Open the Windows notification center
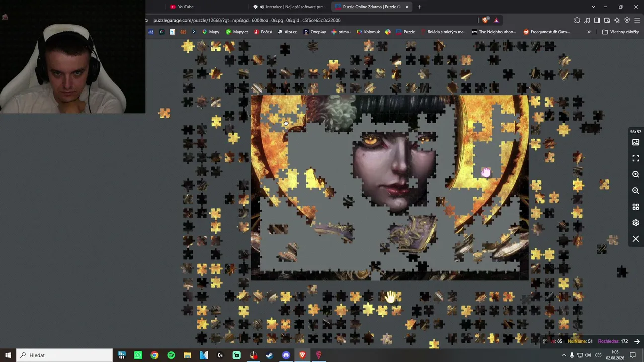Viewport: 644px width, 362px height. pyautogui.click(x=633, y=355)
